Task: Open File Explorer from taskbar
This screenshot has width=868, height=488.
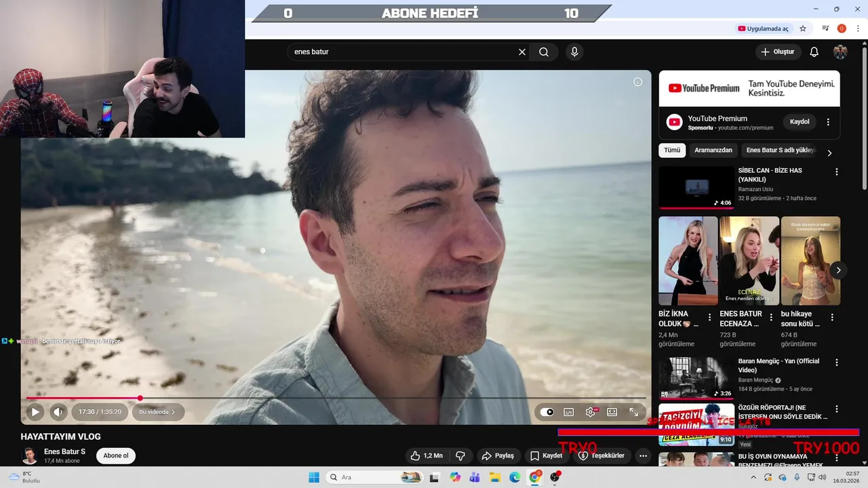Action: (x=494, y=477)
